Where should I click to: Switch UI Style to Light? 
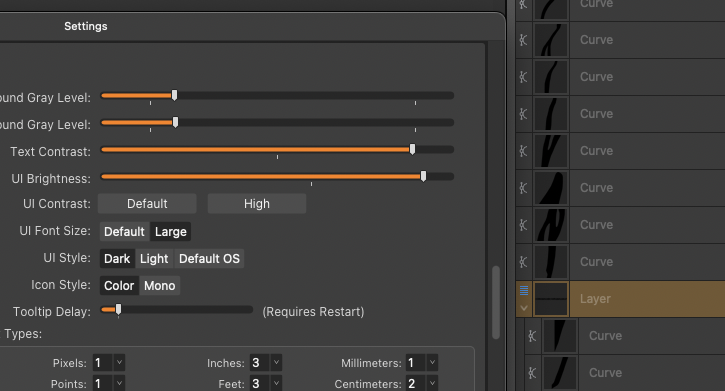[x=154, y=258]
